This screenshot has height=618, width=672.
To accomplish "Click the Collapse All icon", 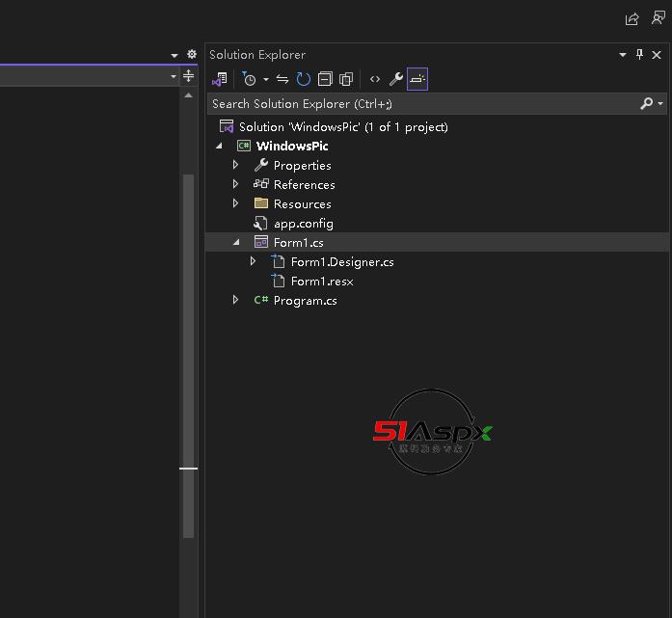I will (x=325, y=79).
